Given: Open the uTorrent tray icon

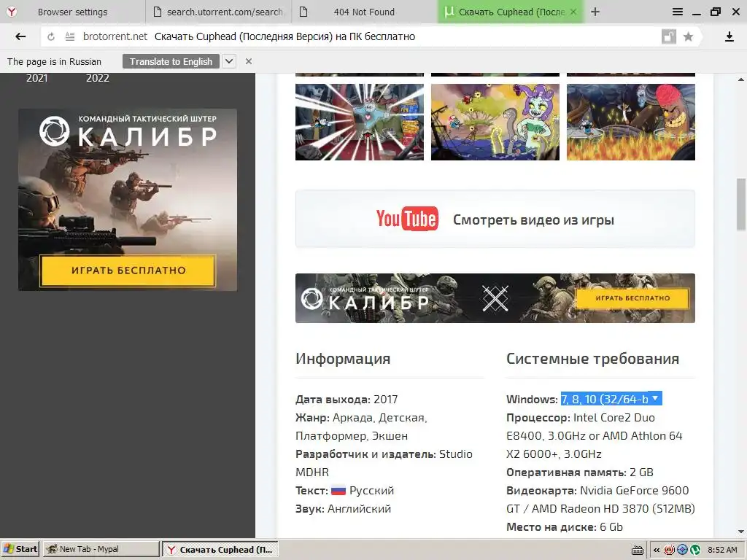Looking at the screenshot, I should (x=695, y=550).
